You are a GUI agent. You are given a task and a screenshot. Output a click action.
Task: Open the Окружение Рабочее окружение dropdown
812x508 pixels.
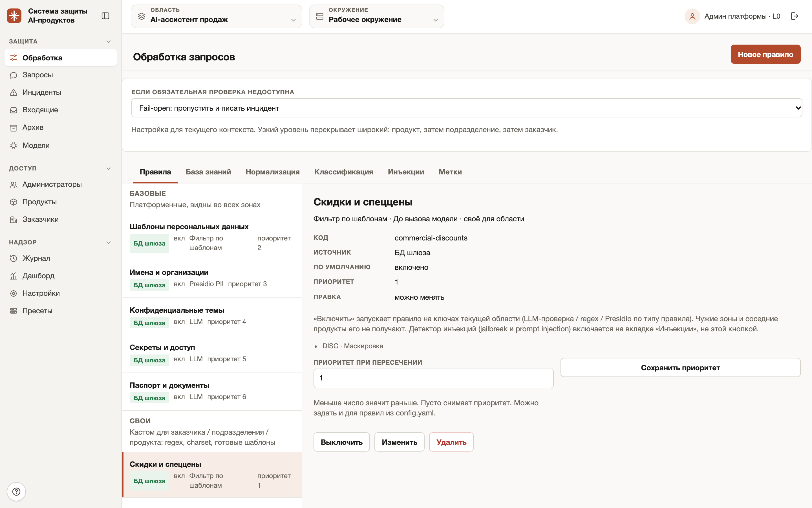click(x=376, y=16)
